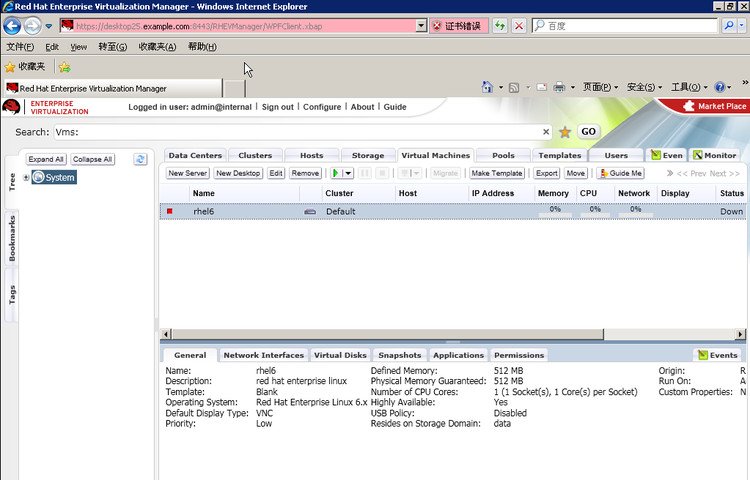
Task: Open the 收藏夹(A) menu
Action: (x=157, y=47)
